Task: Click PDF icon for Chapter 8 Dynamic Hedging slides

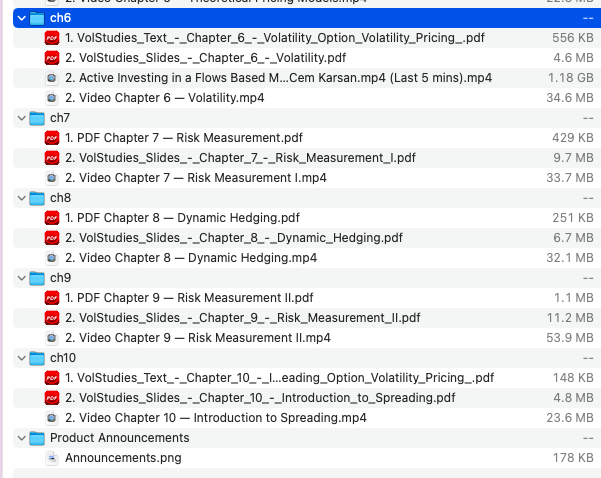Action: click(52, 238)
